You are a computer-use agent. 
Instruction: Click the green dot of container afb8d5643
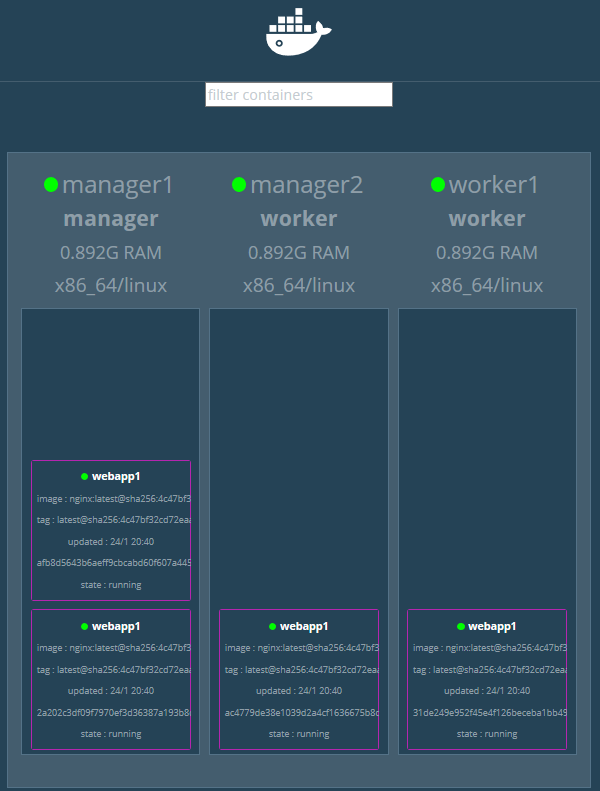pos(85,477)
